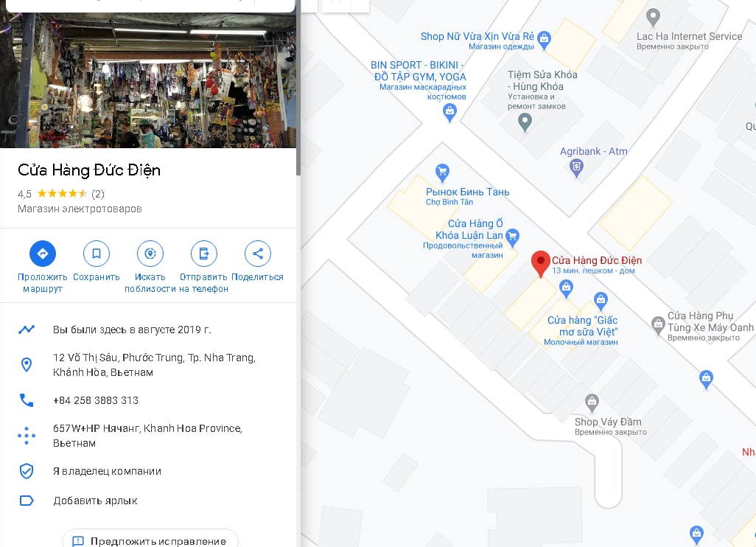
Task: Click the search nearby icon
Action: tap(150, 254)
